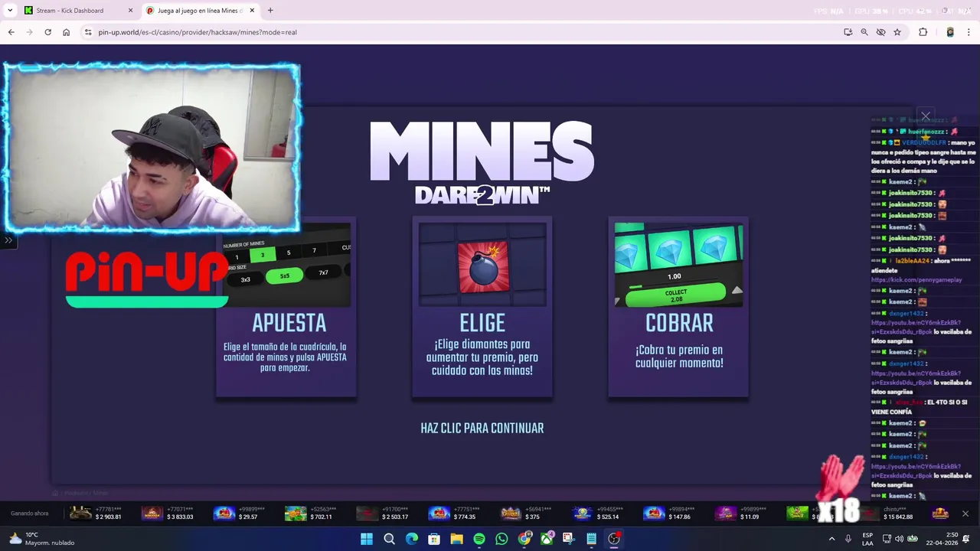
Task: Open the tab search dropdown arrow
Action: (x=10, y=11)
